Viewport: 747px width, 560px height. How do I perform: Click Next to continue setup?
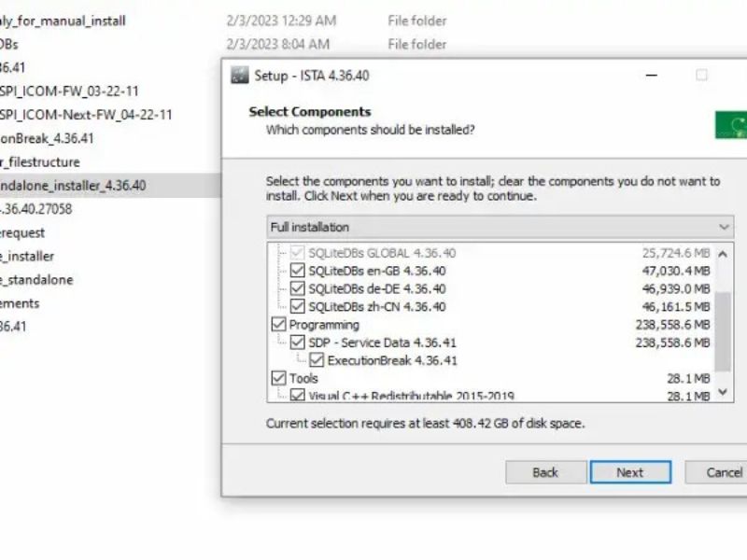pos(629,472)
